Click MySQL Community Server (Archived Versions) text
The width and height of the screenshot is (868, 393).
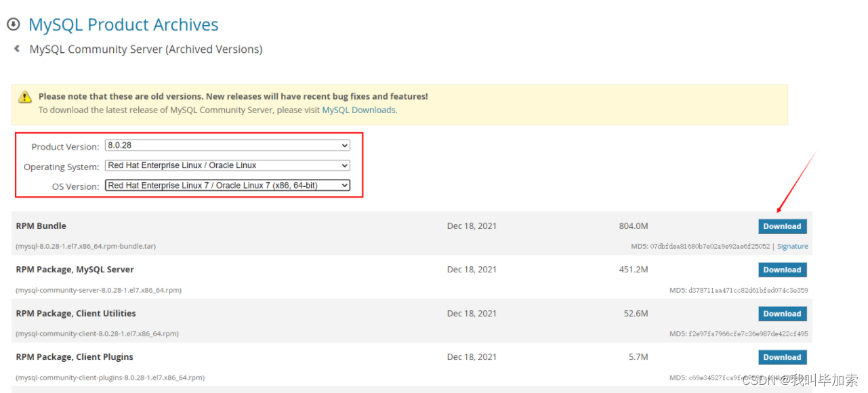pyautogui.click(x=146, y=49)
